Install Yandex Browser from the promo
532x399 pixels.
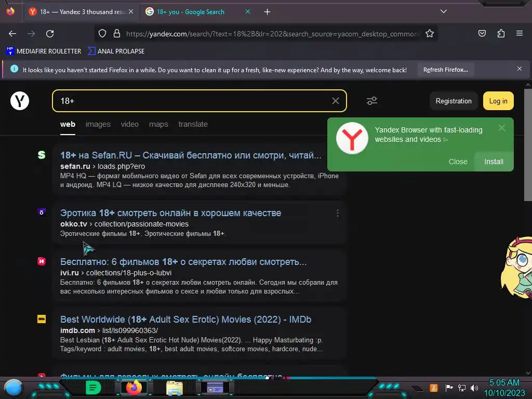click(x=494, y=162)
